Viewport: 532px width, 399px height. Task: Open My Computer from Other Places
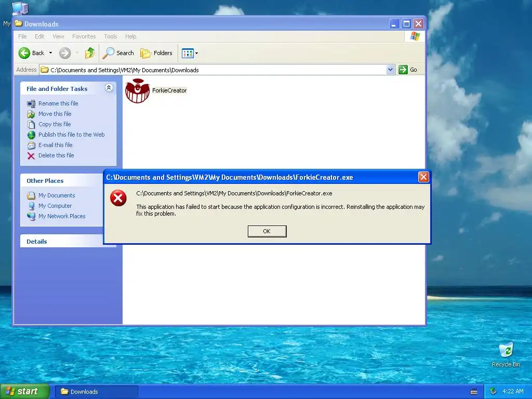coord(55,206)
